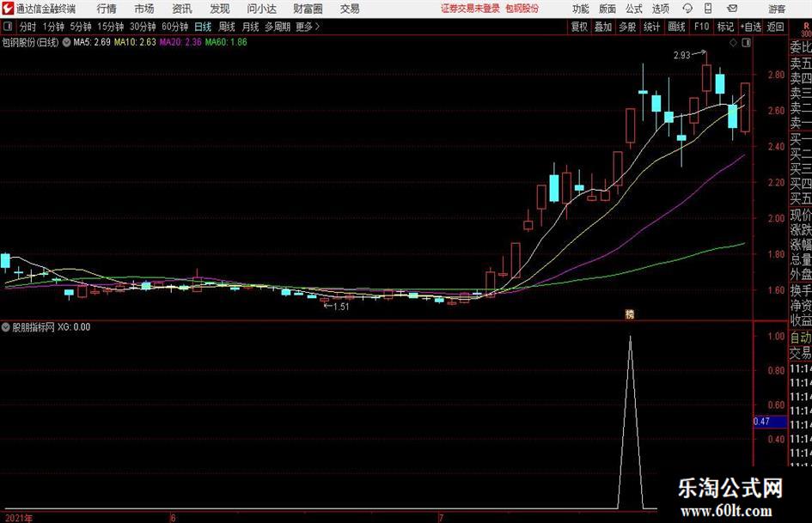Switch to the 周线 weekly tab
The width and height of the screenshot is (812, 523).
[226, 27]
